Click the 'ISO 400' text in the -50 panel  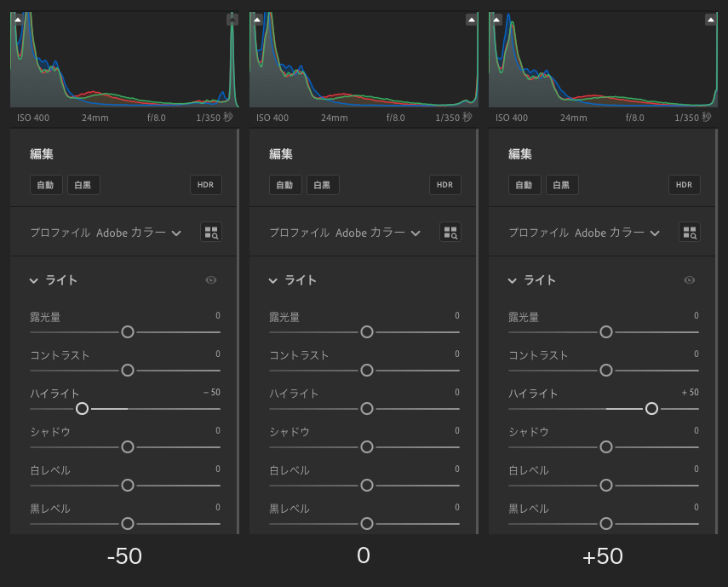point(33,118)
